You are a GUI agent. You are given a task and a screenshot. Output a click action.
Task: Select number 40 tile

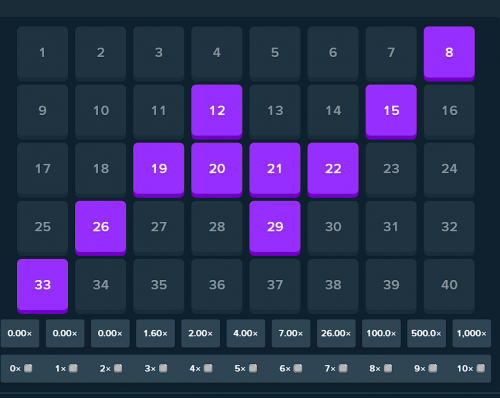point(449,286)
